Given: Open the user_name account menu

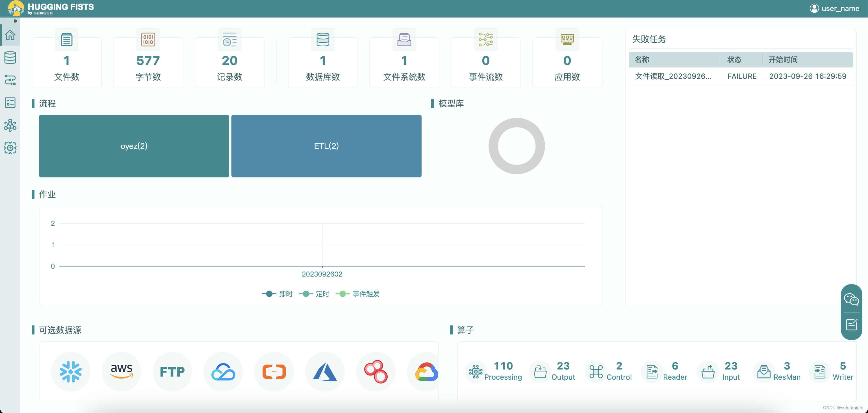Looking at the screenshot, I should point(834,8).
